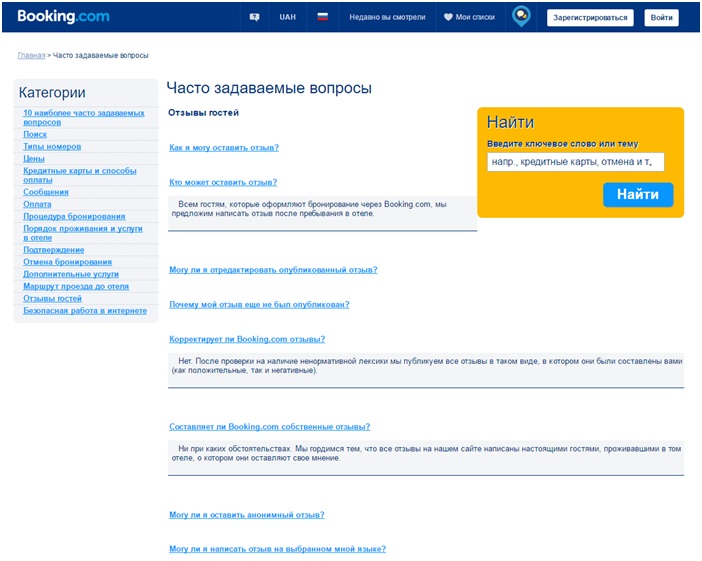This screenshot has width=702, height=561.
Task: Select the Цены category
Action: tap(34, 158)
